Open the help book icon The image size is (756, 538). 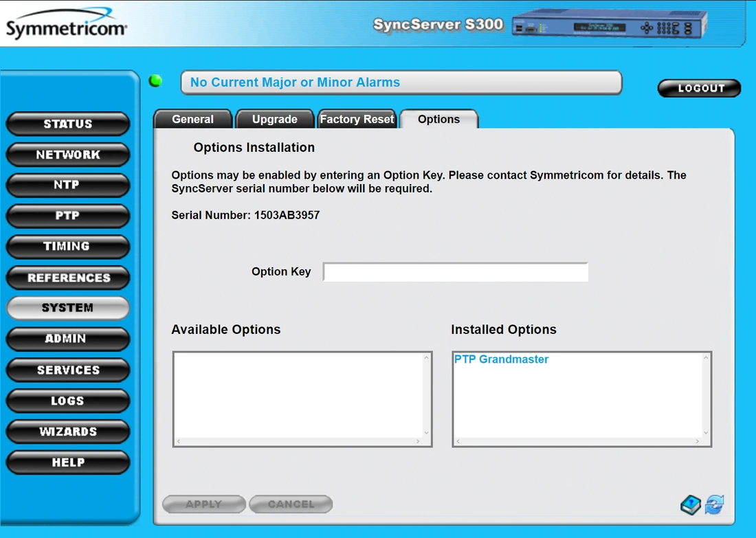tap(691, 505)
